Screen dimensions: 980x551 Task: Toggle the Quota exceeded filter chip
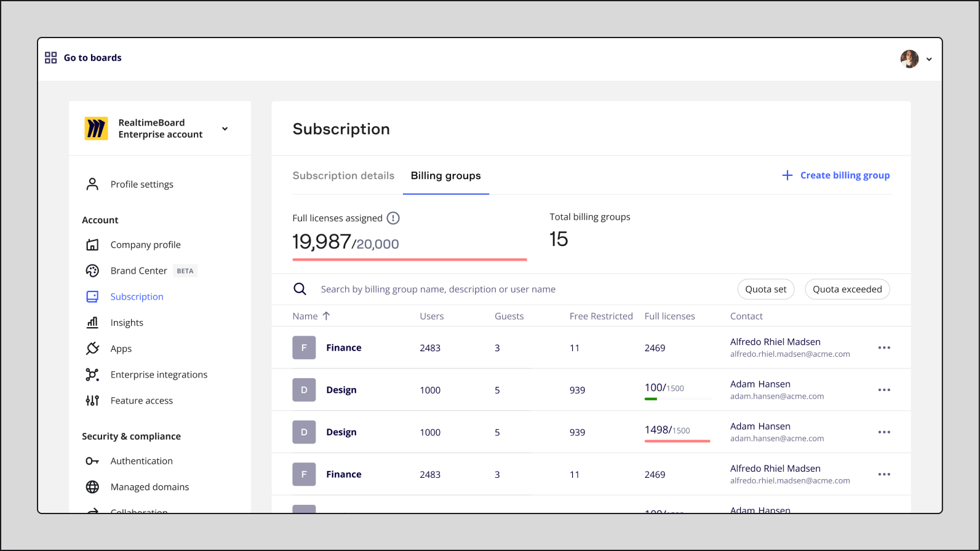(x=847, y=289)
